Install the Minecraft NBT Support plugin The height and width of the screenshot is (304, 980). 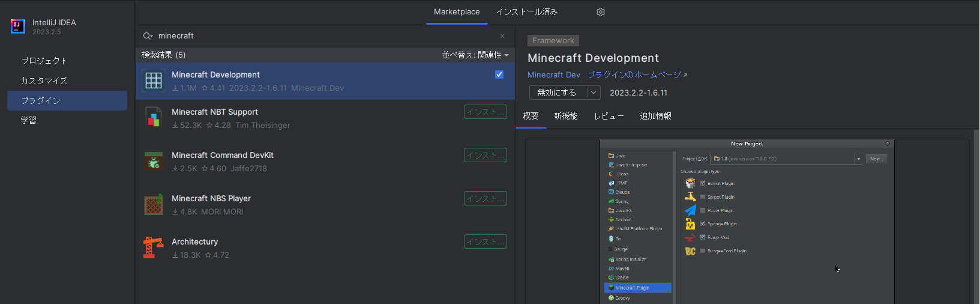tap(485, 112)
